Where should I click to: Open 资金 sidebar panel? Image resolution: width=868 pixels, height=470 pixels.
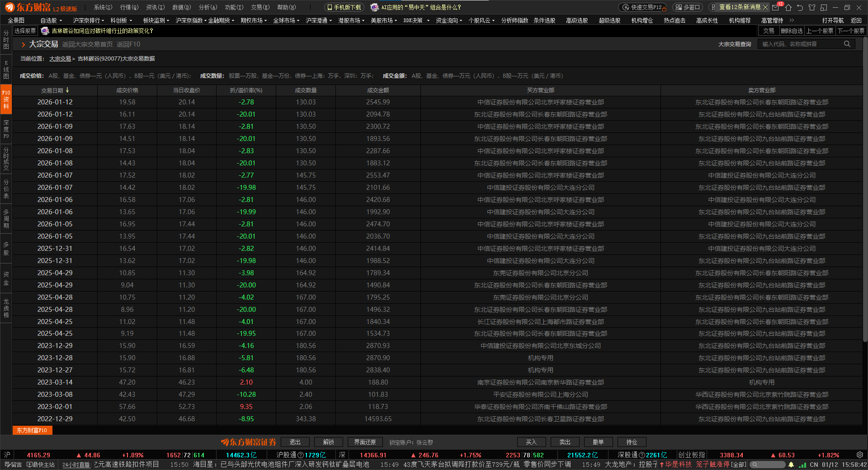click(x=6, y=278)
